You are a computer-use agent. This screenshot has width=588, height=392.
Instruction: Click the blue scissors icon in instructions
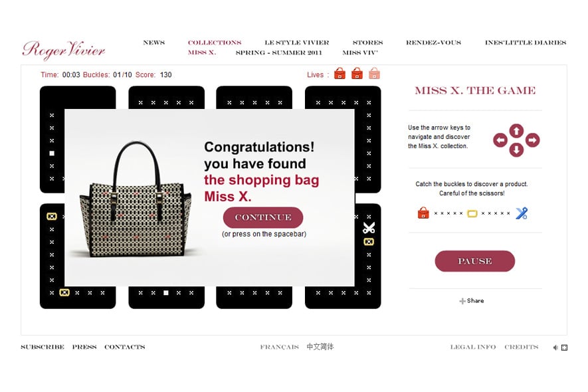click(x=522, y=213)
